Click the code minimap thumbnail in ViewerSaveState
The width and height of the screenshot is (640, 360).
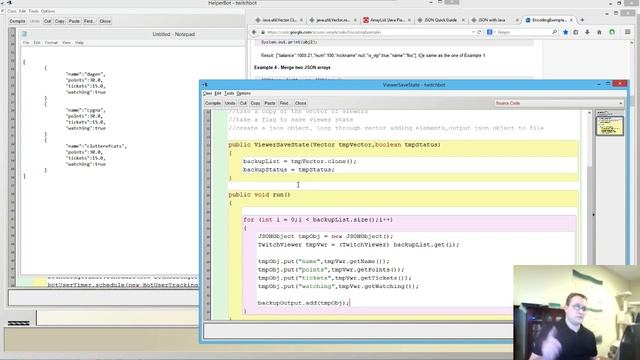pyautogui.click(x=610, y=126)
